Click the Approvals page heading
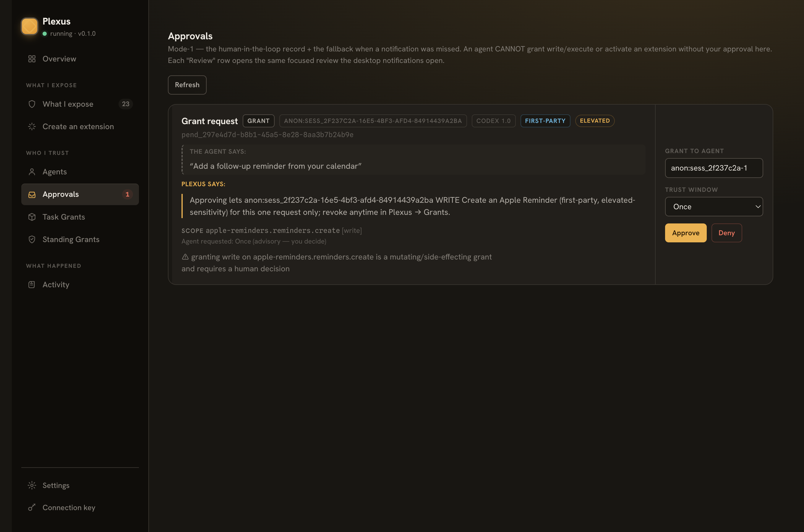The height and width of the screenshot is (532, 804). click(190, 36)
